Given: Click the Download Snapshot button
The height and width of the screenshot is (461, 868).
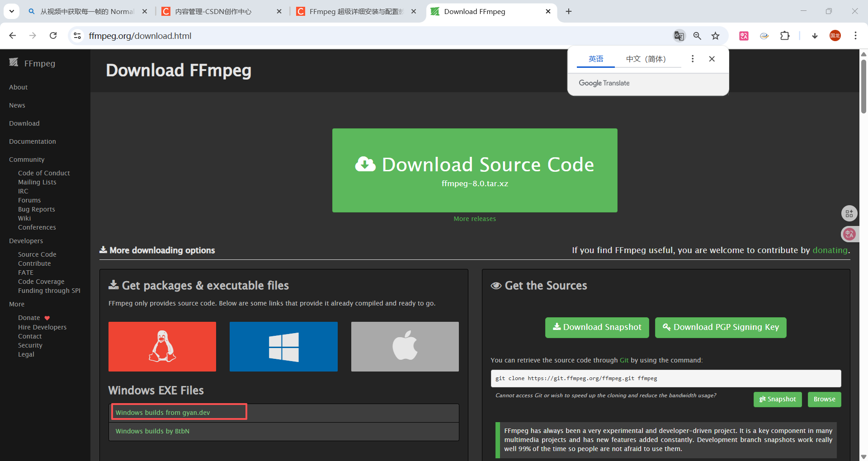Looking at the screenshot, I should [597, 328].
